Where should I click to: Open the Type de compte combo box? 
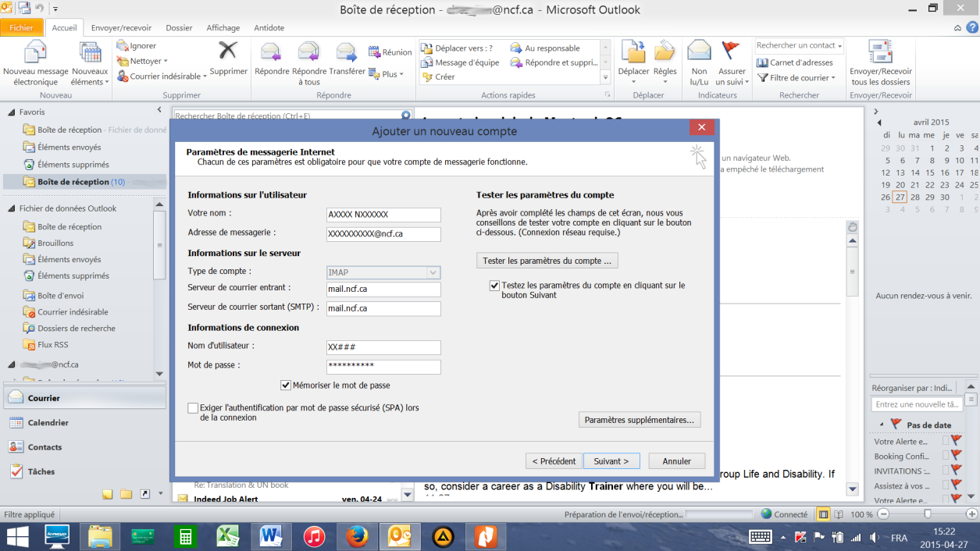click(x=383, y=272)
